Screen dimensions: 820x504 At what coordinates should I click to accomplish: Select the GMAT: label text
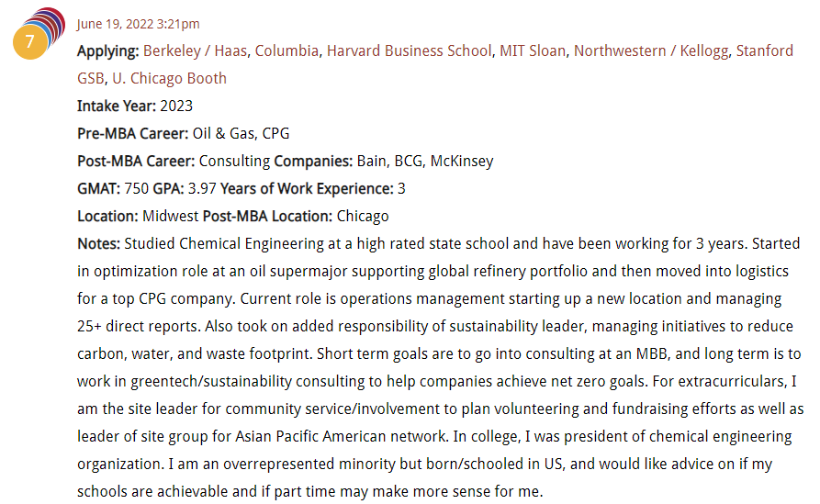click(x=98, y=189)
